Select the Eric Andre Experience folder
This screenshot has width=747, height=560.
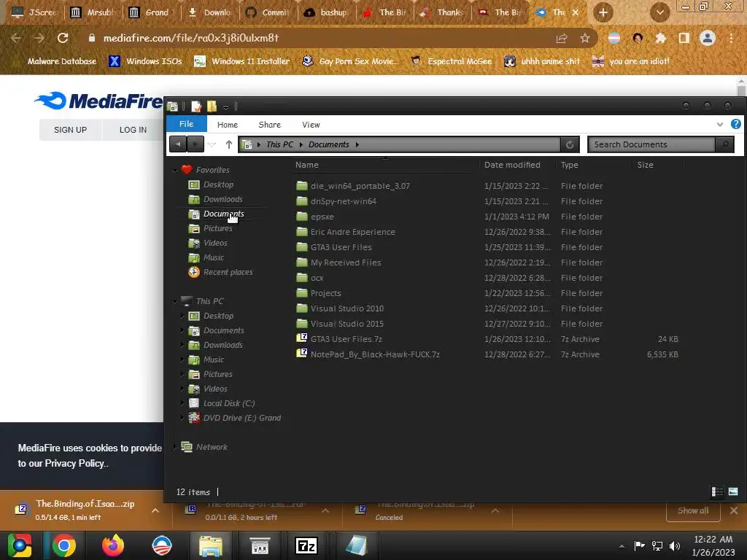coord(352,232)
